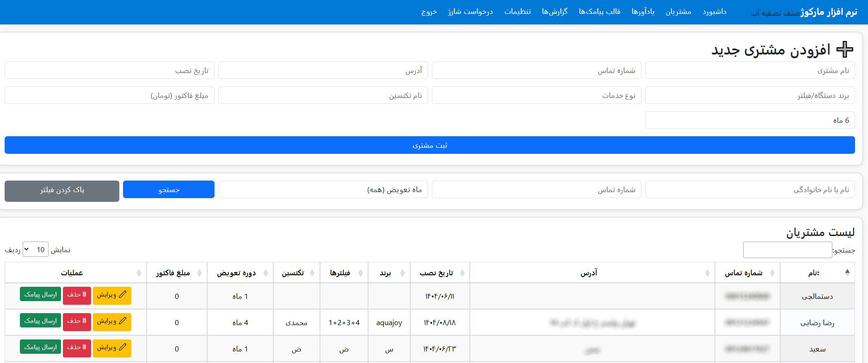Focus the نام مشتری input field

(749, 71)
